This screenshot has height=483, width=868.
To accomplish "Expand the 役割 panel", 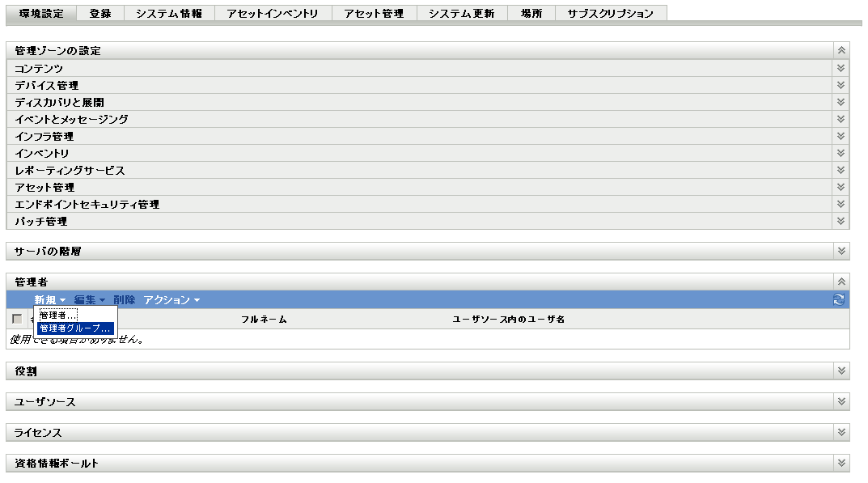I will pos(840,372).
